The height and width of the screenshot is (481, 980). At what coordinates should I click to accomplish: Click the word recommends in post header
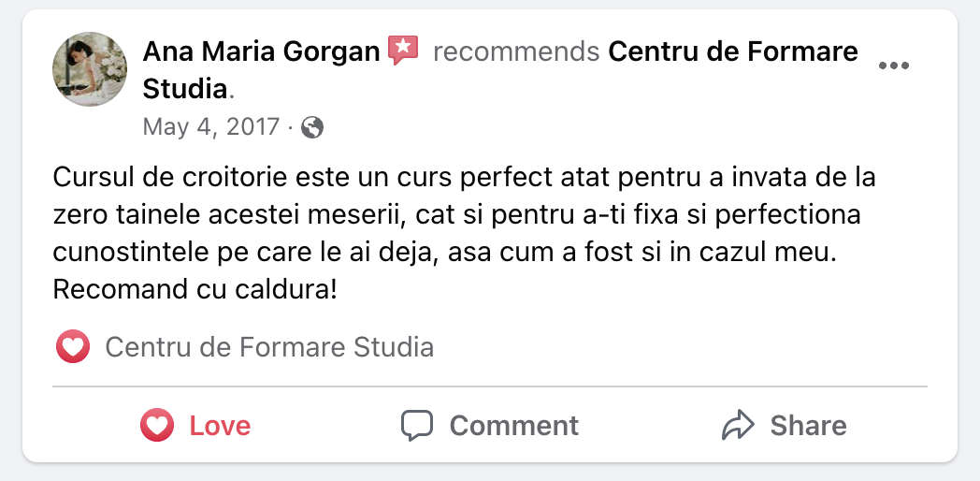(516, 51)
